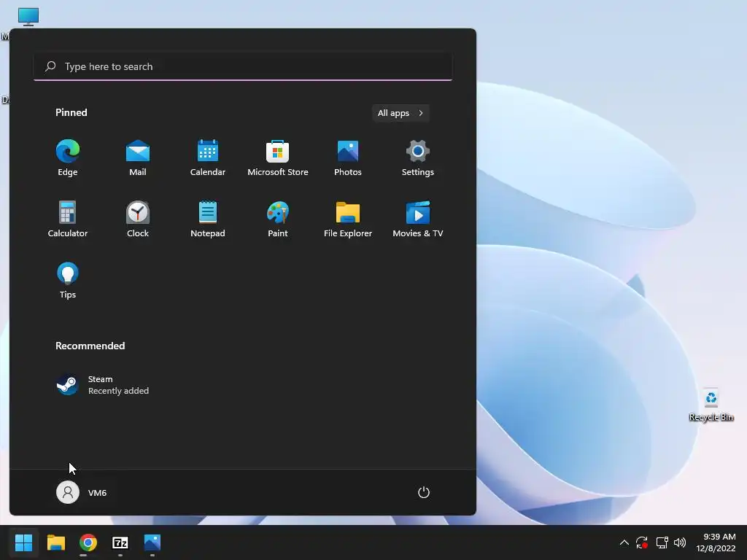747x560 pixels.
Task: Open 7-Zip from the taskbar
Action: pyautogui.click(x=120, y=542)
